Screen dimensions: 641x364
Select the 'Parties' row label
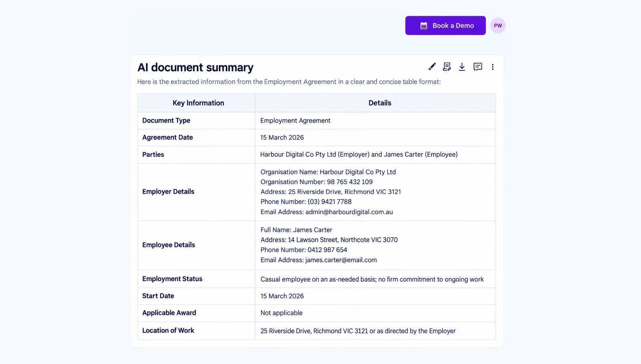153,155
